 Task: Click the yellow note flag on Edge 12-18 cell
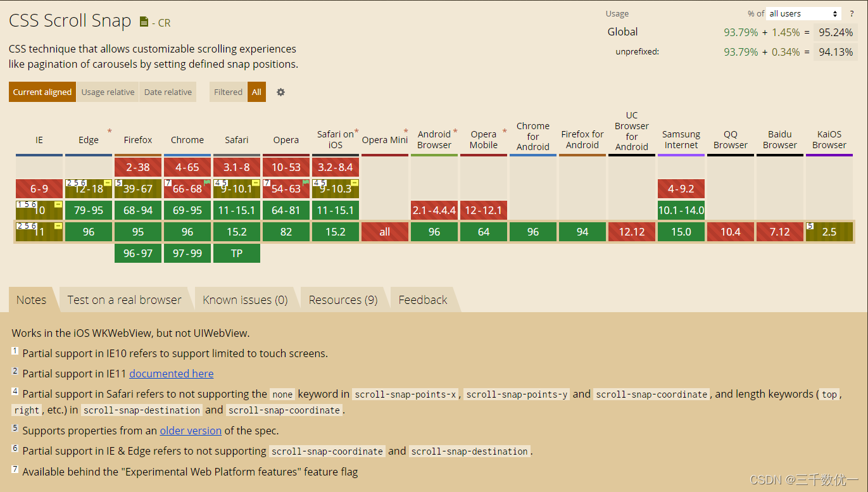click(108, 183)
